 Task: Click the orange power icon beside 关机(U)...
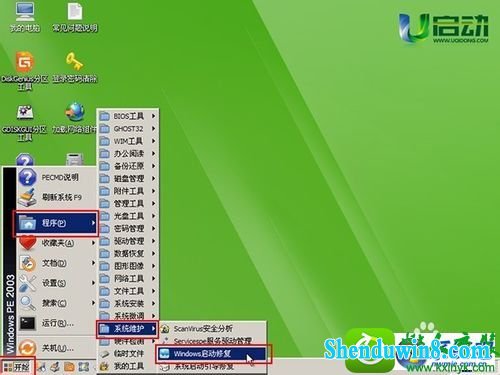27,348
